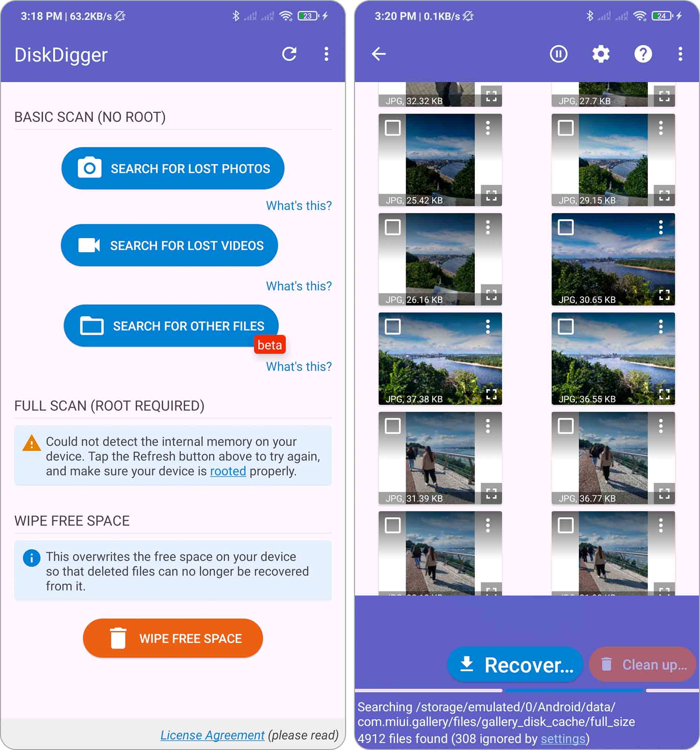Viewport: 700px width, 750px height.
Task: Read the License Agreement
Action: 212,735
